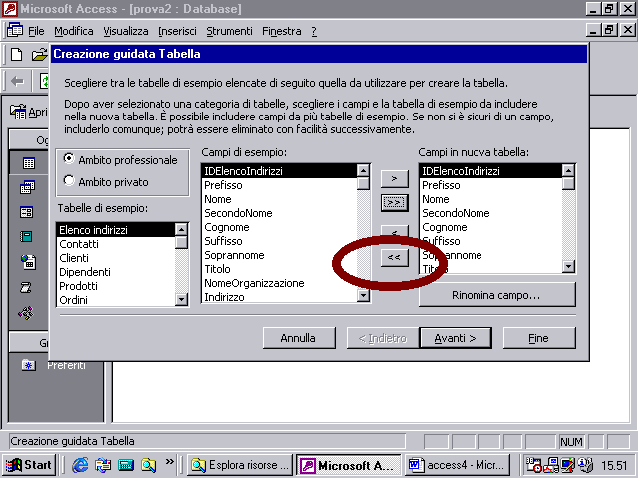Open the File menu
The image size is (638, 478).
tap(36, 31)
